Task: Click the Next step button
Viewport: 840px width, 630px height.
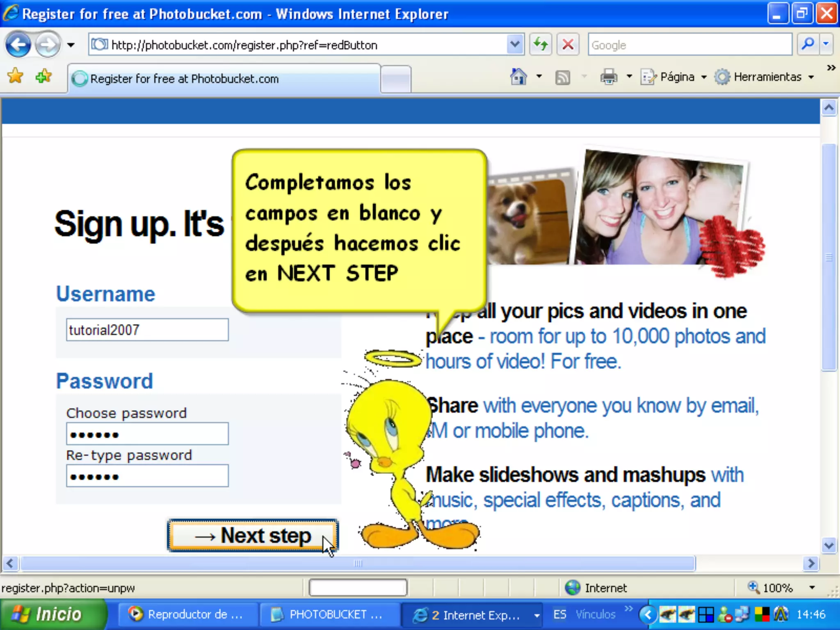Action: pos(253,536)
